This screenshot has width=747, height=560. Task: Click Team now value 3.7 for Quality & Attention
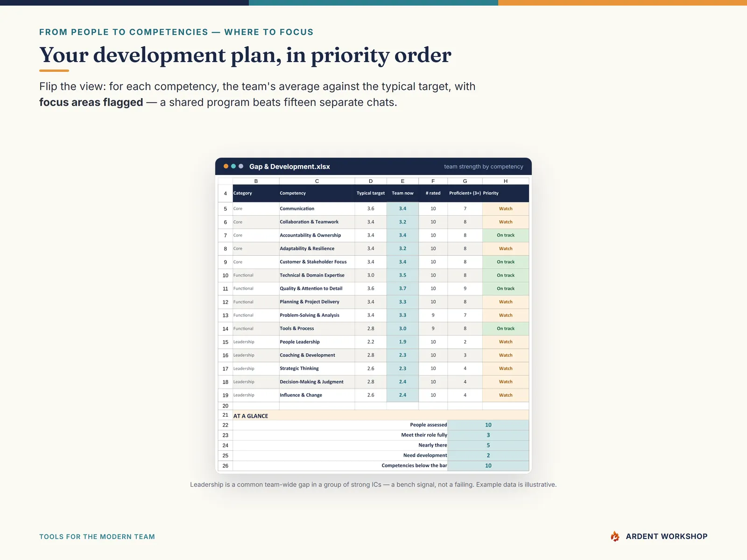[x=402, y=288]
